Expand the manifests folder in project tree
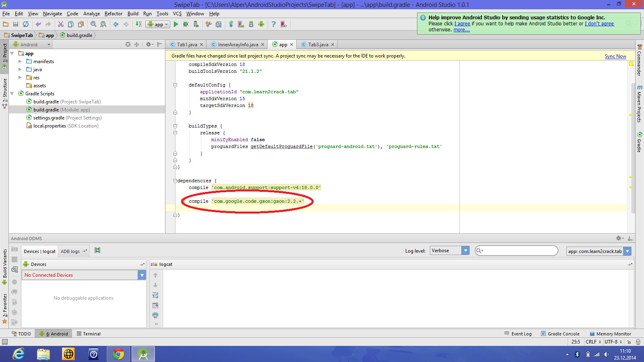This screenshot has height=362, width=644. click(x=20, y=62)
